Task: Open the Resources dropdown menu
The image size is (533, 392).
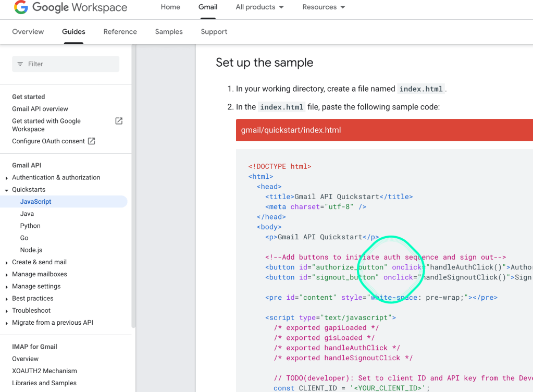Action: pyautogui.click(x=324, y=7)
